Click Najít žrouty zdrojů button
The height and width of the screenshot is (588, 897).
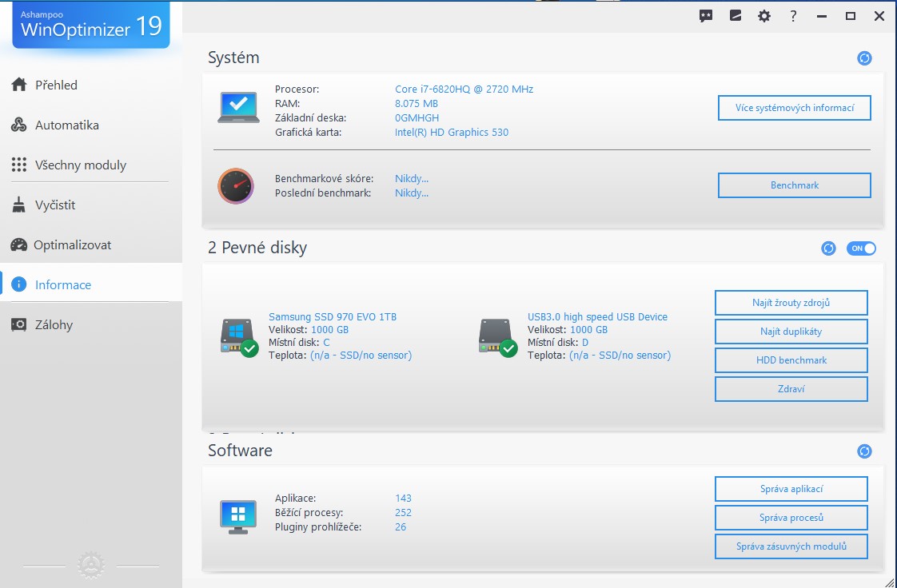tap(791, 303)
